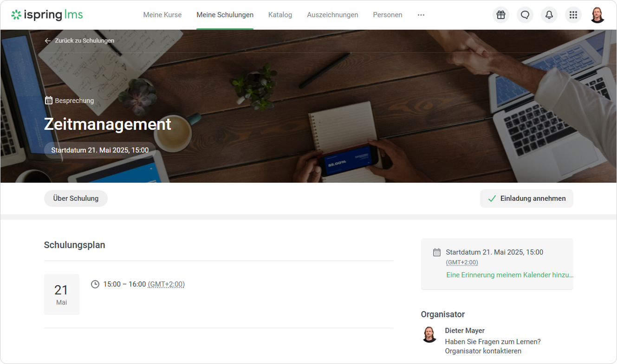This screenshot has width=617, height=364.
Task: Switch to the Katalog tab
Action: pyautogui.click(x=280, y=15)
